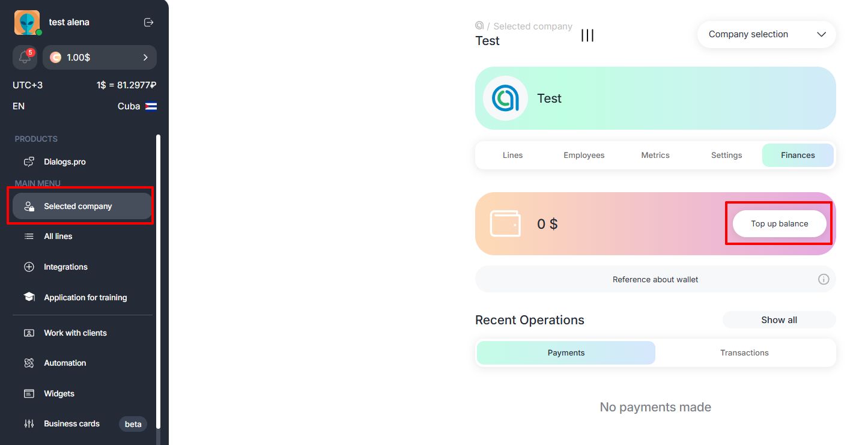Click the Test company logo
868x445 pixels.
(x=505, y=98)
